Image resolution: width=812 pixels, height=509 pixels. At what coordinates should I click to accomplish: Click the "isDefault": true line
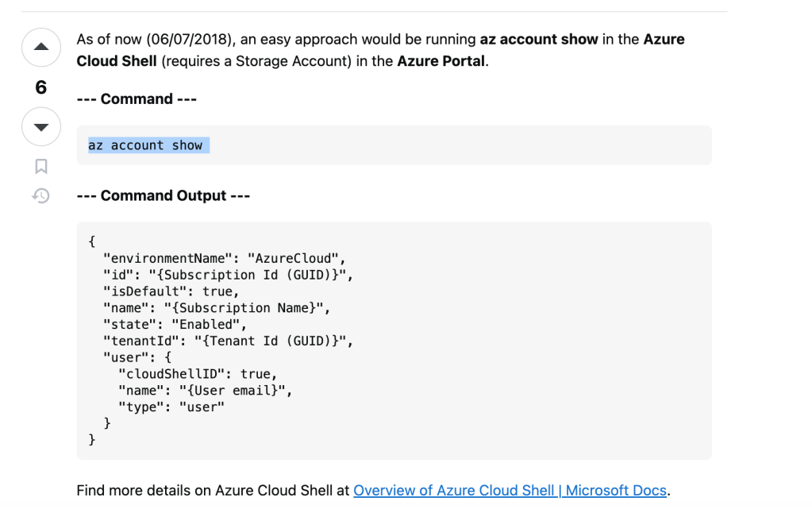[171, 291]
